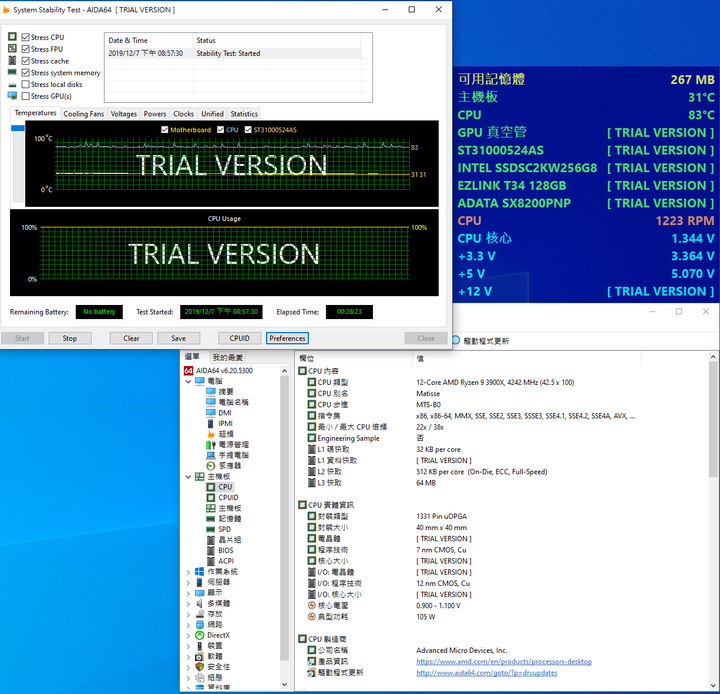Viewport: 720px width, 694px height.
Task: Toggle CPU temperature graph checkbox
Action: click(x=220, y=130)
